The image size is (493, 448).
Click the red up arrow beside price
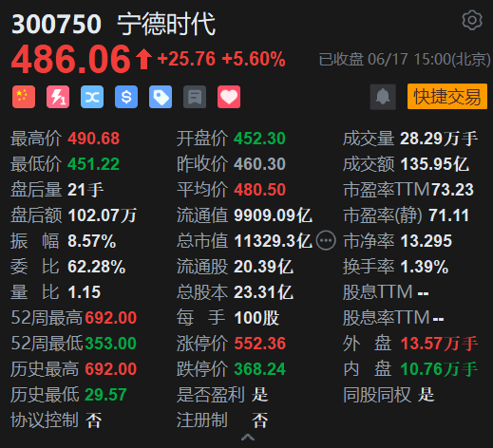[143, 59]
